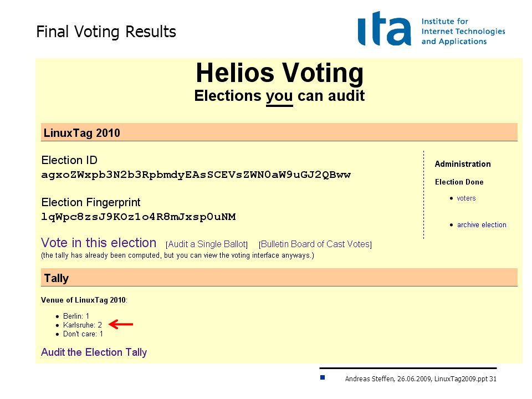532x399 pixels.
Task: Click the Administration sidebar heading
Action: [x=462, y=164]
